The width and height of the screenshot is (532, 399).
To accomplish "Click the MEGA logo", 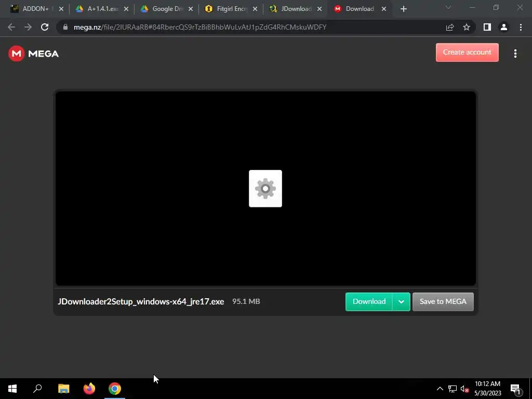I will coord(33,54).
